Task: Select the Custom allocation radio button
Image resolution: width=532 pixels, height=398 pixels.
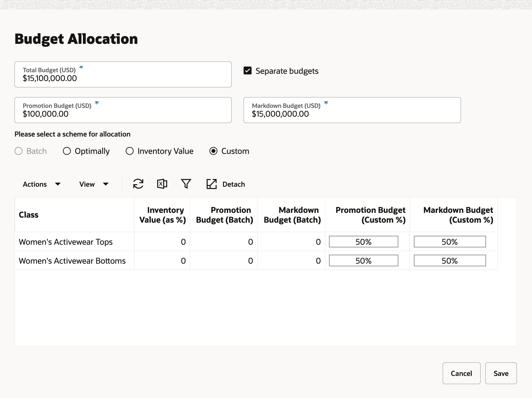Action: click(214, 151)
